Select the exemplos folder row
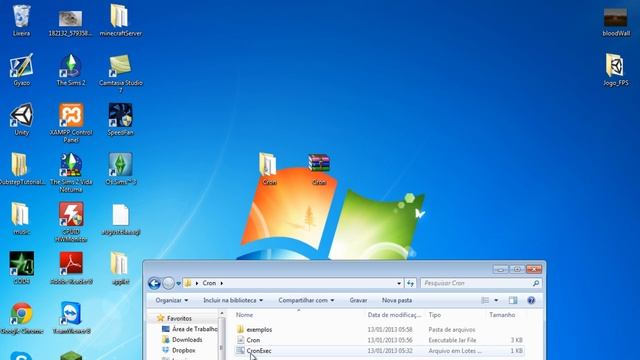 380,329
